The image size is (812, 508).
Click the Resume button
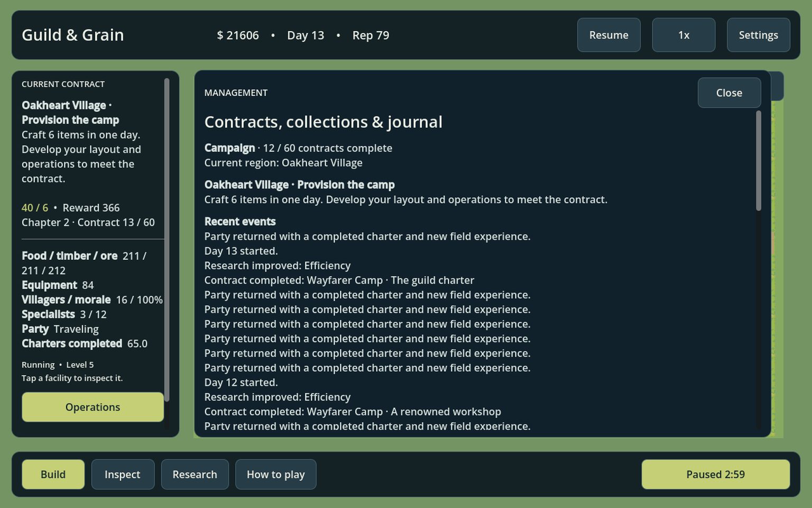pyautogui.click(x=608, y=35)
